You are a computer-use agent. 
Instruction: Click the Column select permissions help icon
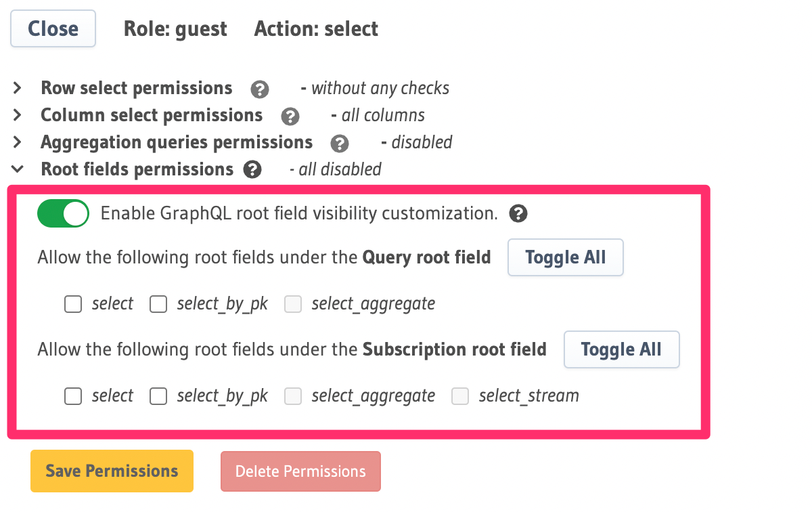pyautogui.click(x=290, y=116)
